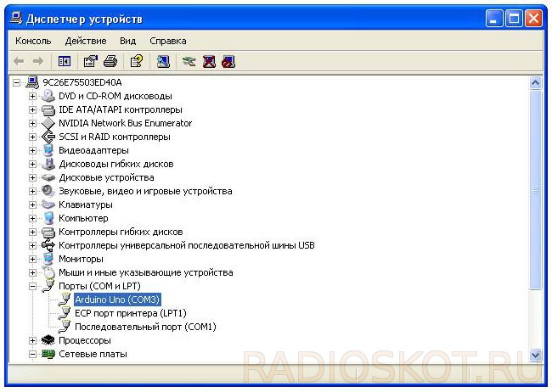Minimize the Диспетчер устройств window
This screenshot has width=552, height=392.
pyautogui.click(x=494, y=19)
